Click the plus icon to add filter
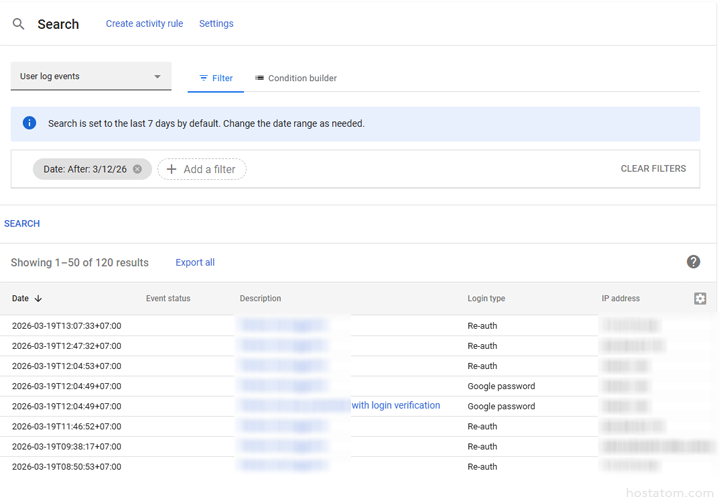Screen dimensions: 720x503 tap(171, 169)
